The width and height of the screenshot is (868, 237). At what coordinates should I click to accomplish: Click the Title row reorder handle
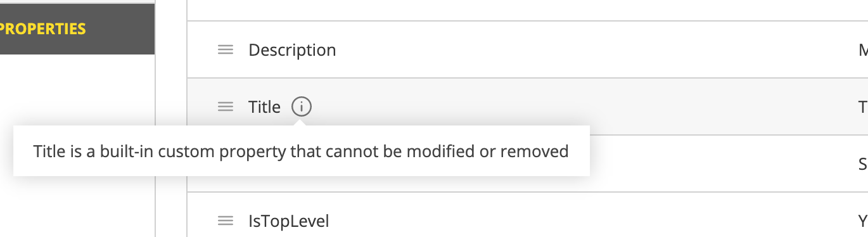pyautogui.click(x=226, y=107)
